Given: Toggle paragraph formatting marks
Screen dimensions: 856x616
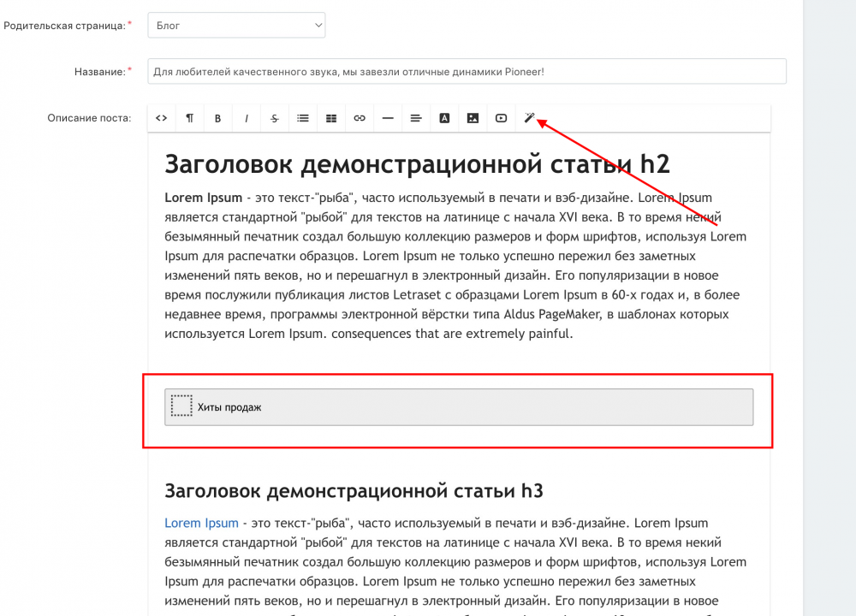Looking at the screenshot, I should point(189,118).
